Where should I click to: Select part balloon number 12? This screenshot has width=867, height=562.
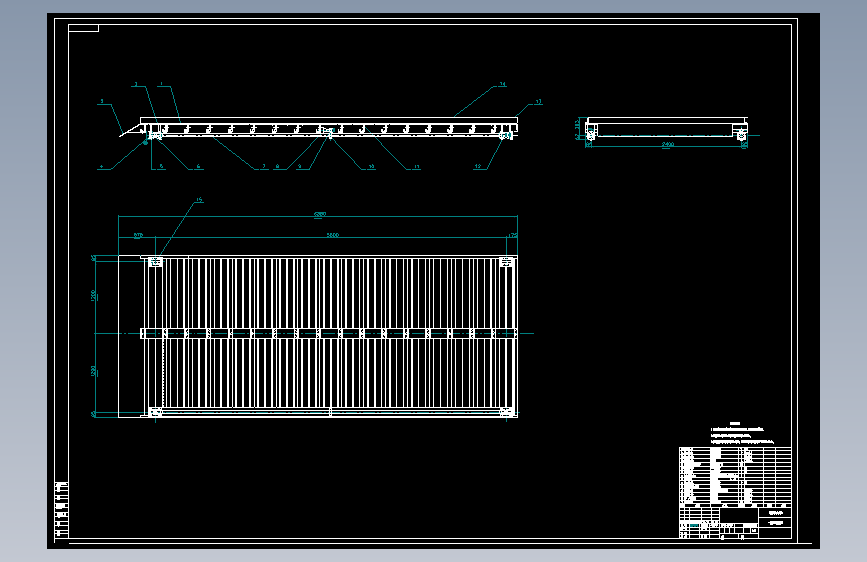(x=478, y=166)
